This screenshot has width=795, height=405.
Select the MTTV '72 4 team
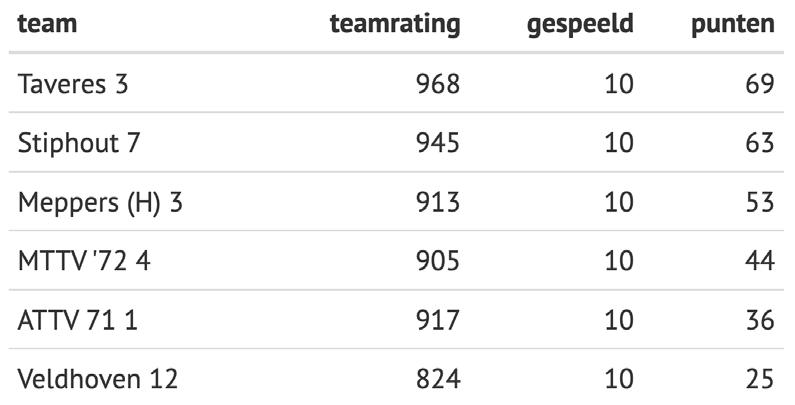coord(84,261)
